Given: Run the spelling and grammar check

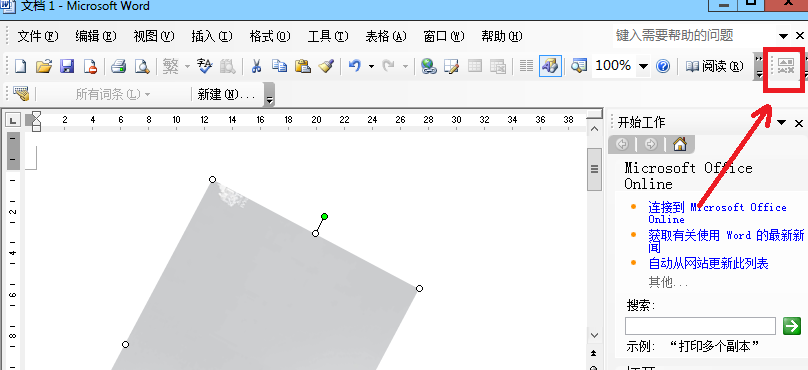Looking at the screenshot, I should (x=205, y=66).
